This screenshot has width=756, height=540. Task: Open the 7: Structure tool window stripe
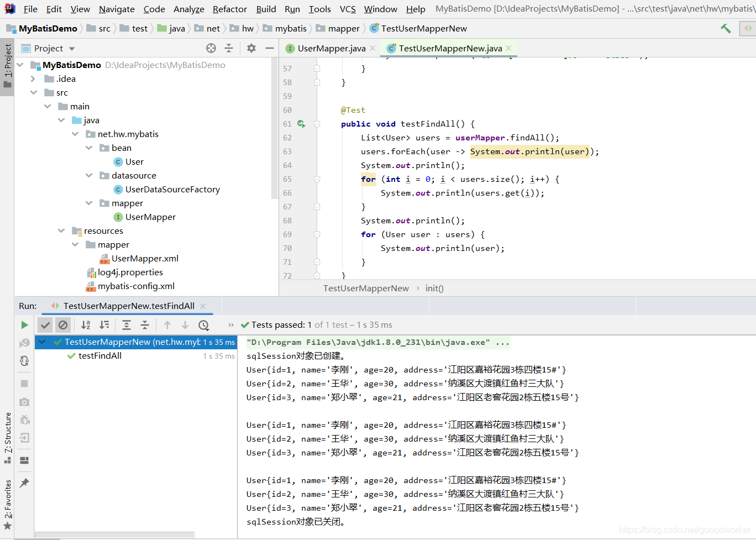point(8,438)
